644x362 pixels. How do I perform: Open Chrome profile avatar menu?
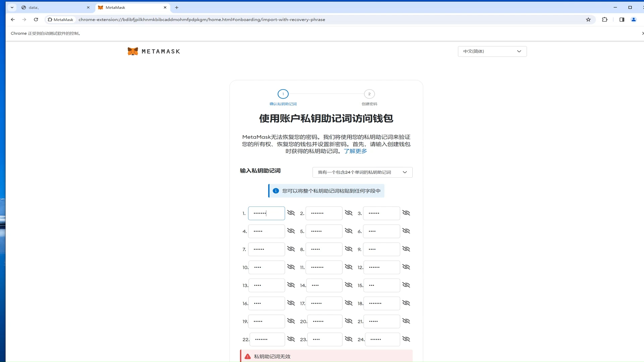pyautogui.click(x=634, y=19)
